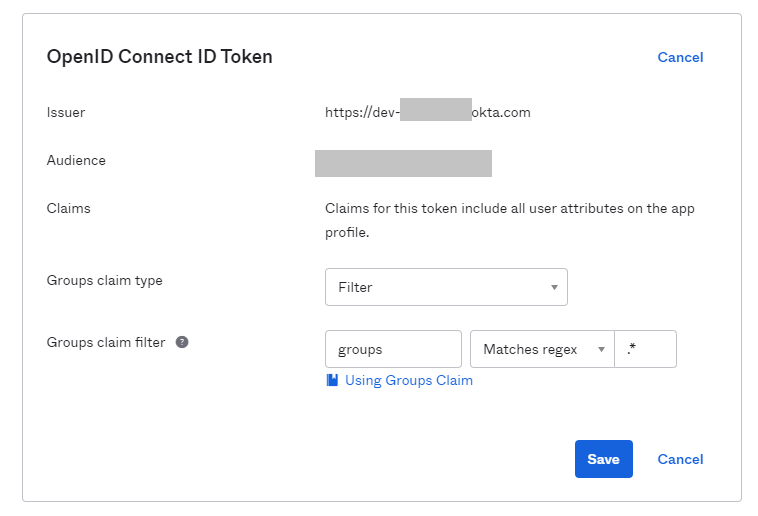Open the Using Groups Claim link
The height and width of the screenshot is (516, 758).
point(408,380)
